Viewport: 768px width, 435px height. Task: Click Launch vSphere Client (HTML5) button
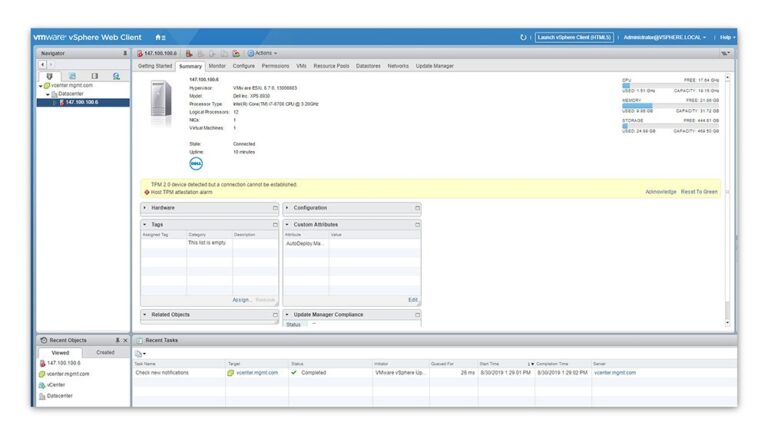574,37
